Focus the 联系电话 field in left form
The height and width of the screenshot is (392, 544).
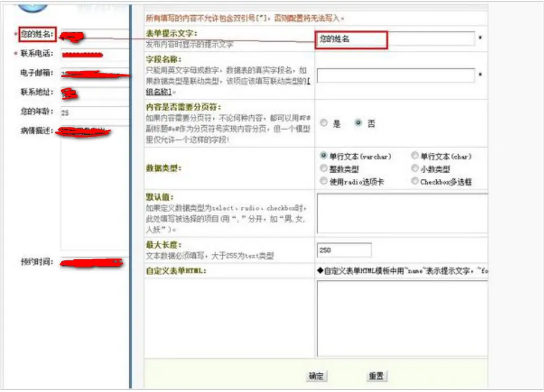pos(95,55)
